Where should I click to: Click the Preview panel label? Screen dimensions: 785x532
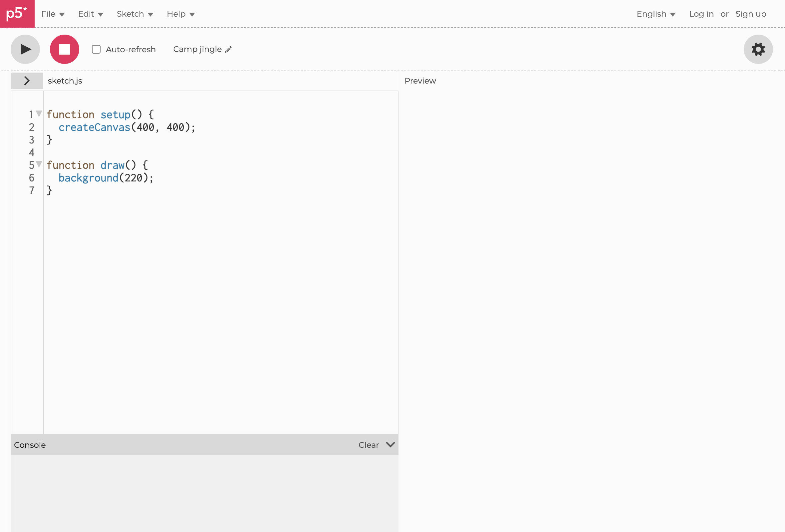[x=420, y=81]
